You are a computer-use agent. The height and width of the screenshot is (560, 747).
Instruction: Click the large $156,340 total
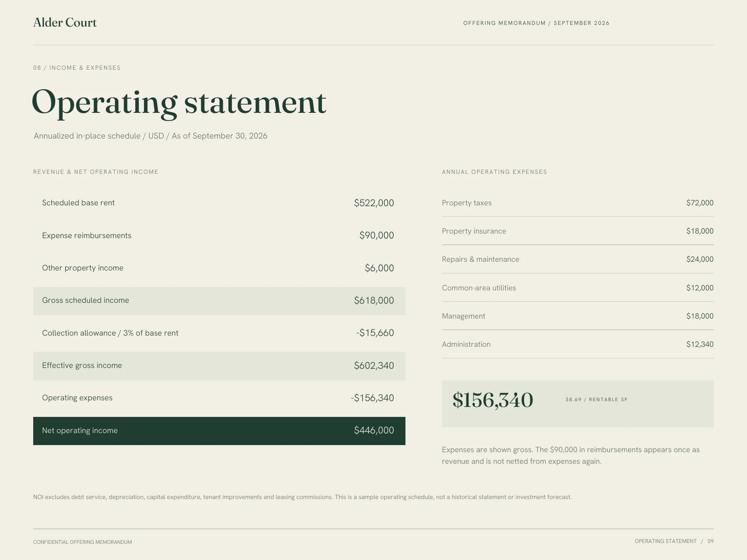coord(493,400)
